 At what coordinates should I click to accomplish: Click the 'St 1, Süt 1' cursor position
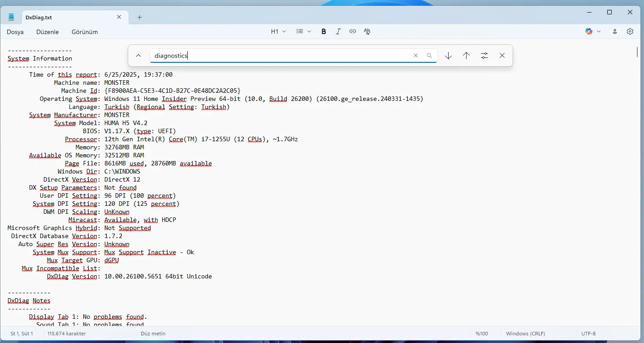pyautogui.click(x=22, y=334)
